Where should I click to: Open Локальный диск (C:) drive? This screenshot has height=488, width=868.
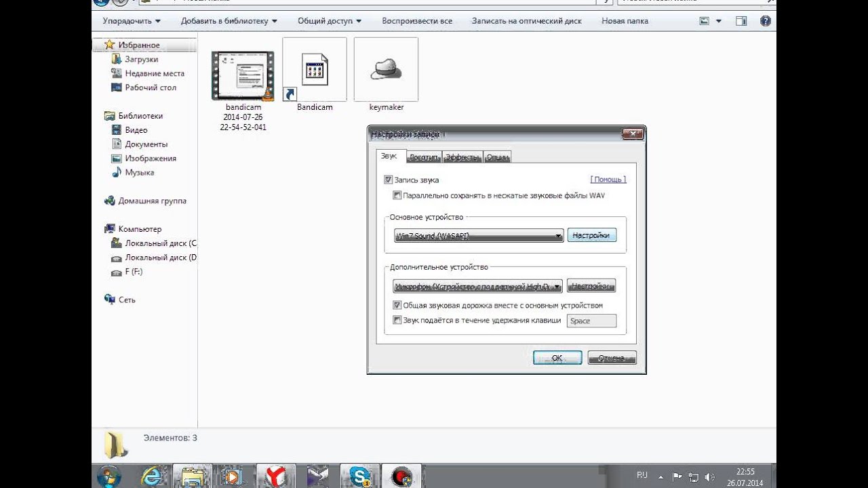(x=160, y=243)
